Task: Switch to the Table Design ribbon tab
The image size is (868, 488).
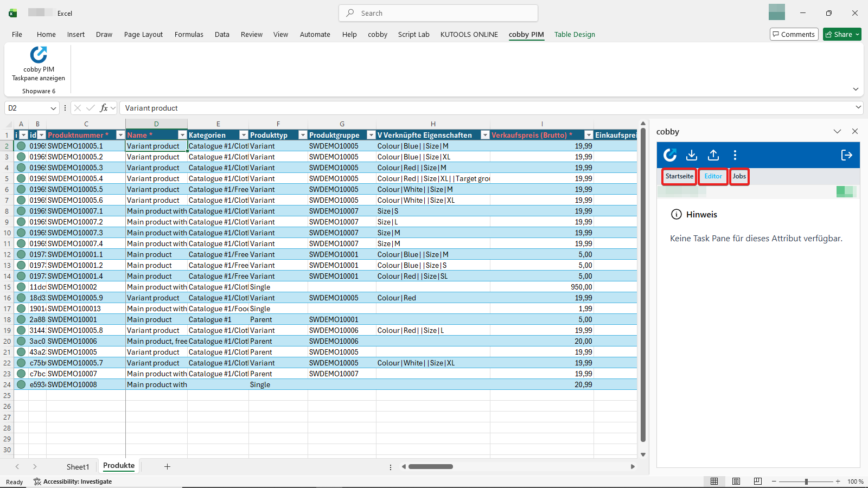Action: 575,34
